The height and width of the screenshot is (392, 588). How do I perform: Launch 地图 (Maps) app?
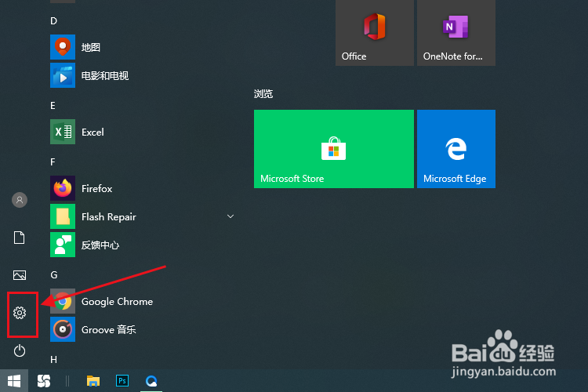pos(142,47)
